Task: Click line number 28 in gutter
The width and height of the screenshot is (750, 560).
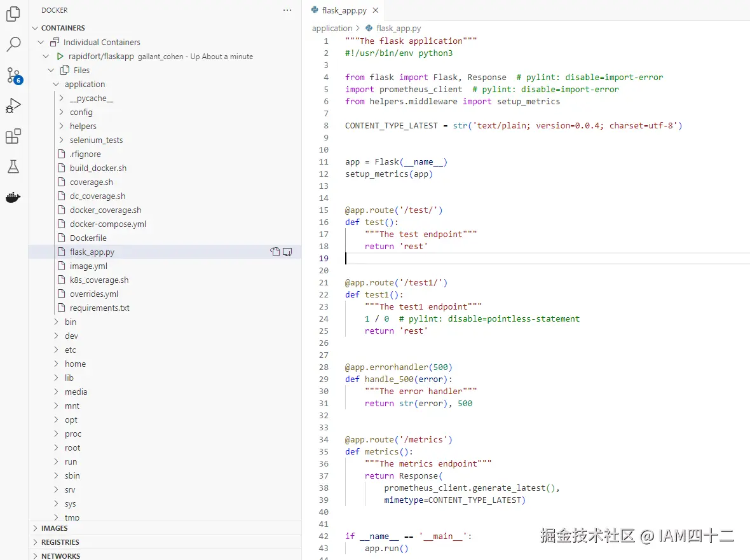Action: [324, 367]
